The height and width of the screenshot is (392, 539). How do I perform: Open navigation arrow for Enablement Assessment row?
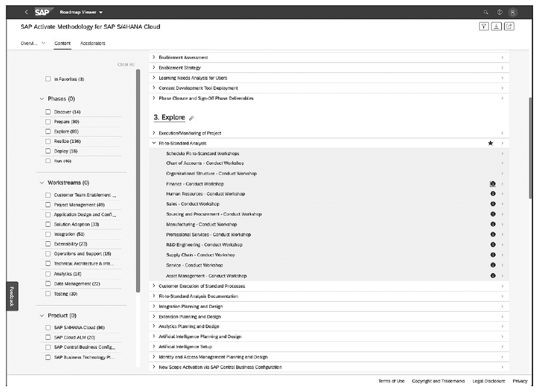(x=502, y=57)
